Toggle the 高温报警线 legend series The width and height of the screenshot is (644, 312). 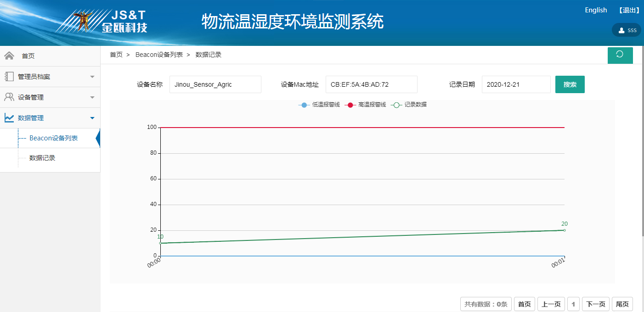365,105
